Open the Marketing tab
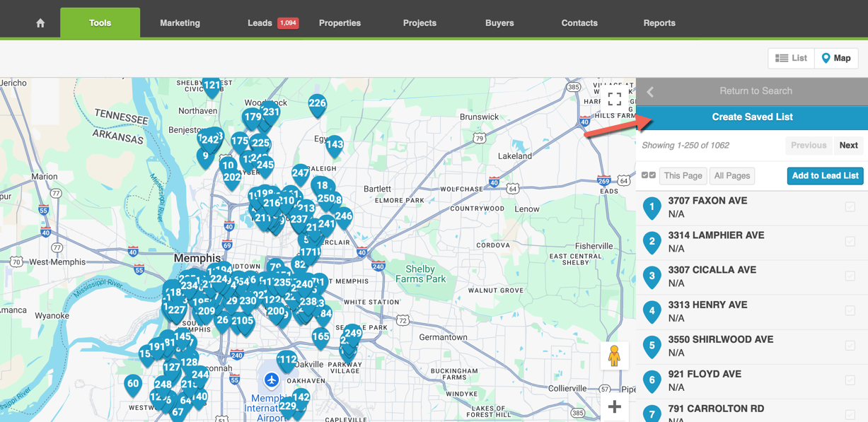The image size is (868, 422). (x=180, y=23)
